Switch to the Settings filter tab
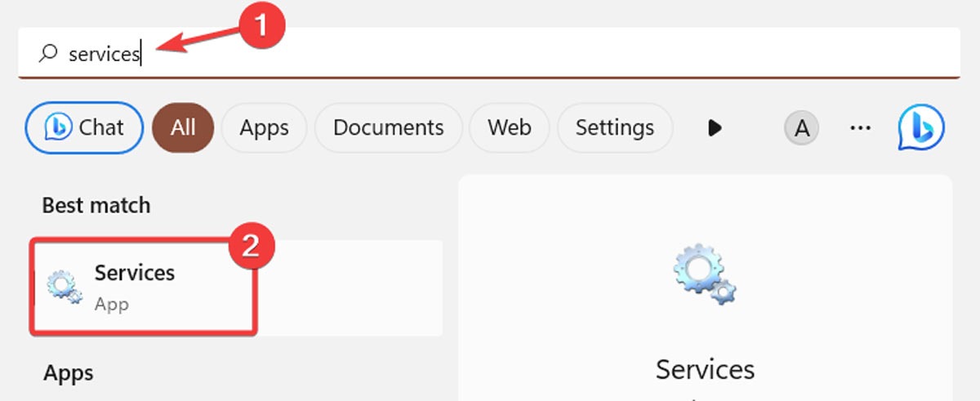 (615, 128)
